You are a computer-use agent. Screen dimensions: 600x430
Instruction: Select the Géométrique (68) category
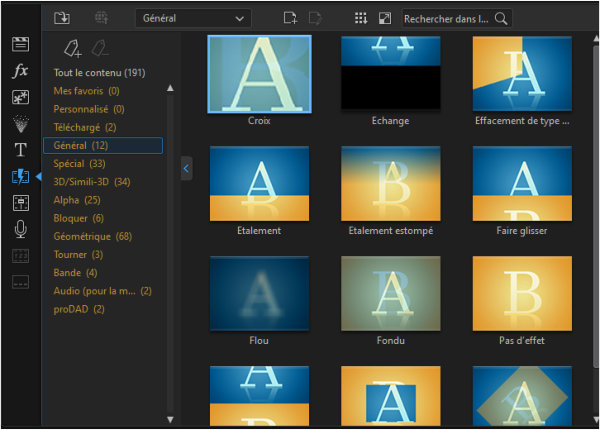point(92,236)
